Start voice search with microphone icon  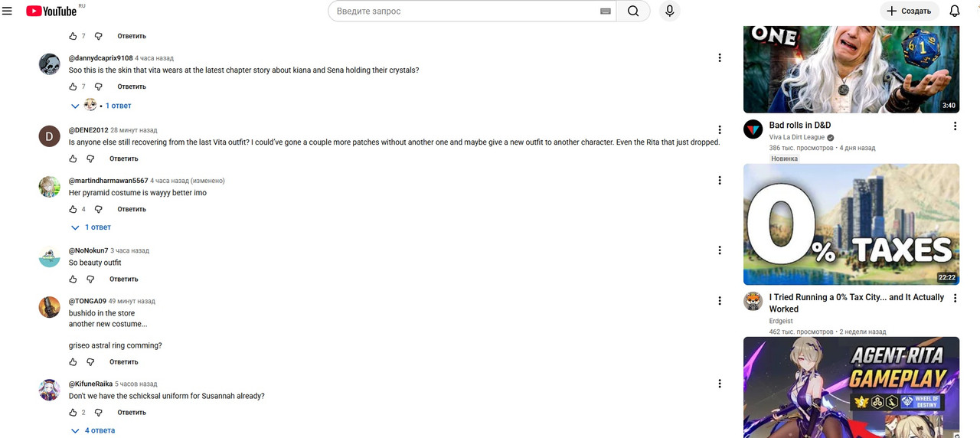[670, 11]
